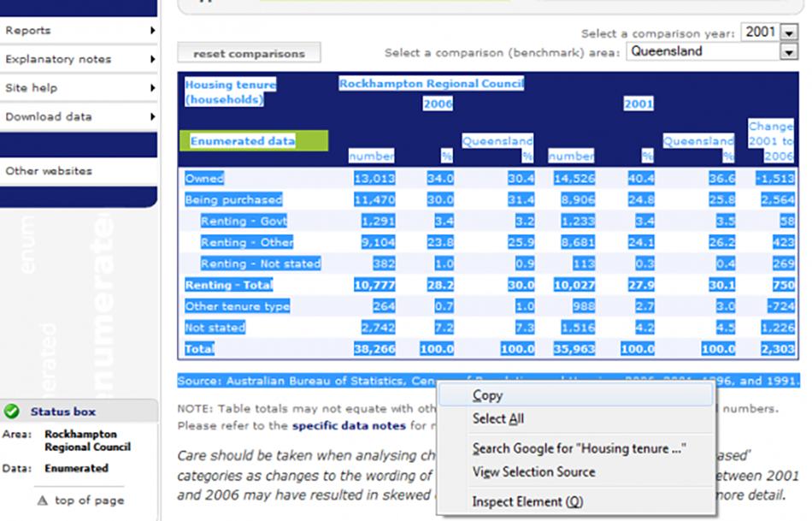Open the Reports sidebar menu

[79, 30]
